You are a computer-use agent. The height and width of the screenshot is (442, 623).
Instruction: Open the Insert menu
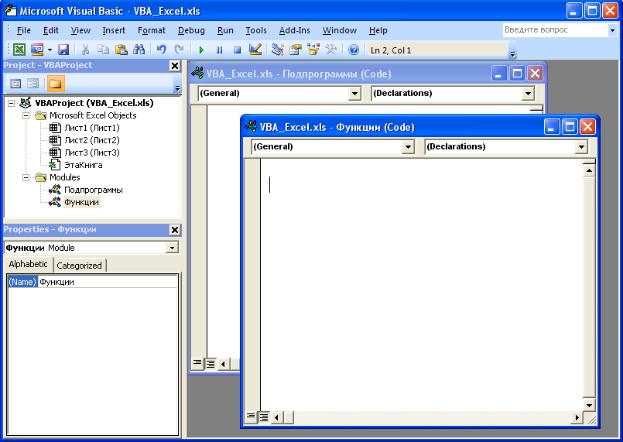[x=113, y=31]
